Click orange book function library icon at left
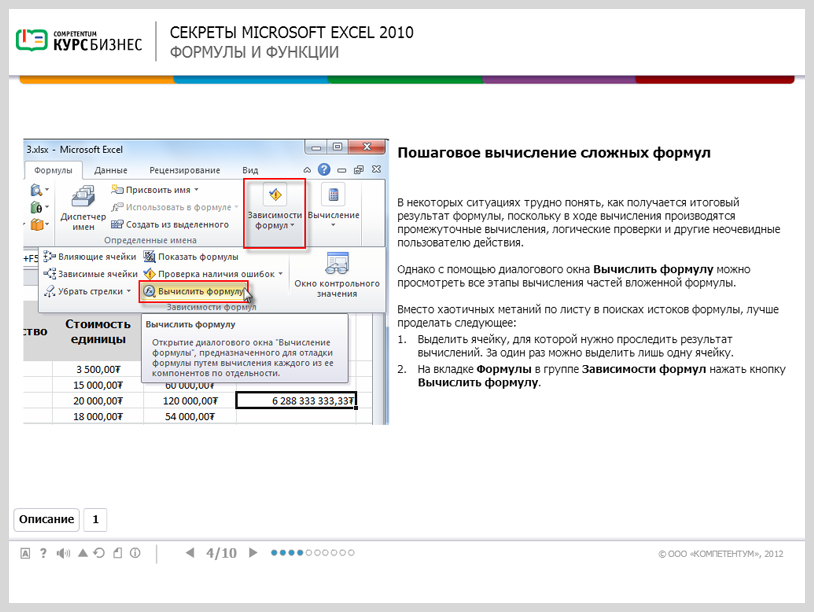This screenshot has height=612, width=814. (39, 225)
